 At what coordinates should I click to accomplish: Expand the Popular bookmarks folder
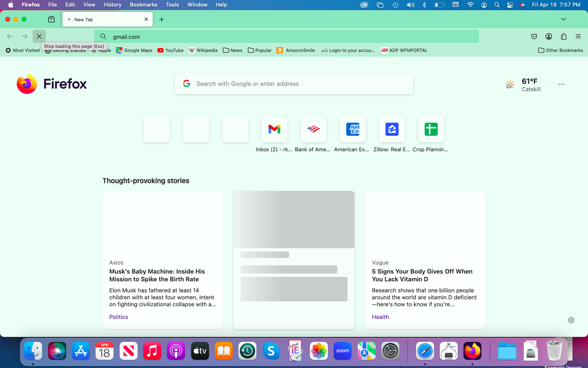pyautogui.click(x=260, y=50)
